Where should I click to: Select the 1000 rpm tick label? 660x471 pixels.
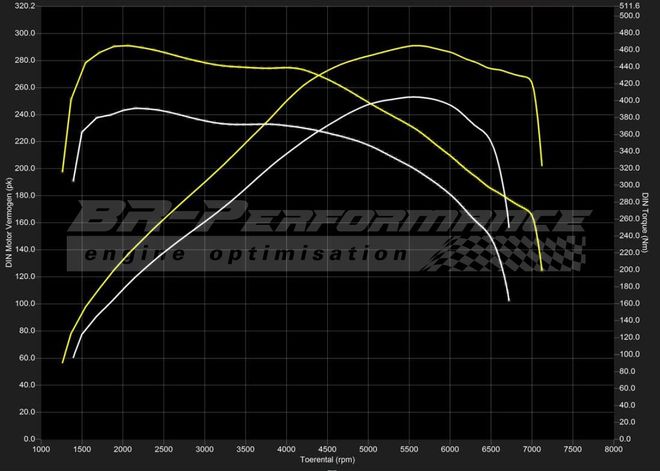[x=42, y=449]
